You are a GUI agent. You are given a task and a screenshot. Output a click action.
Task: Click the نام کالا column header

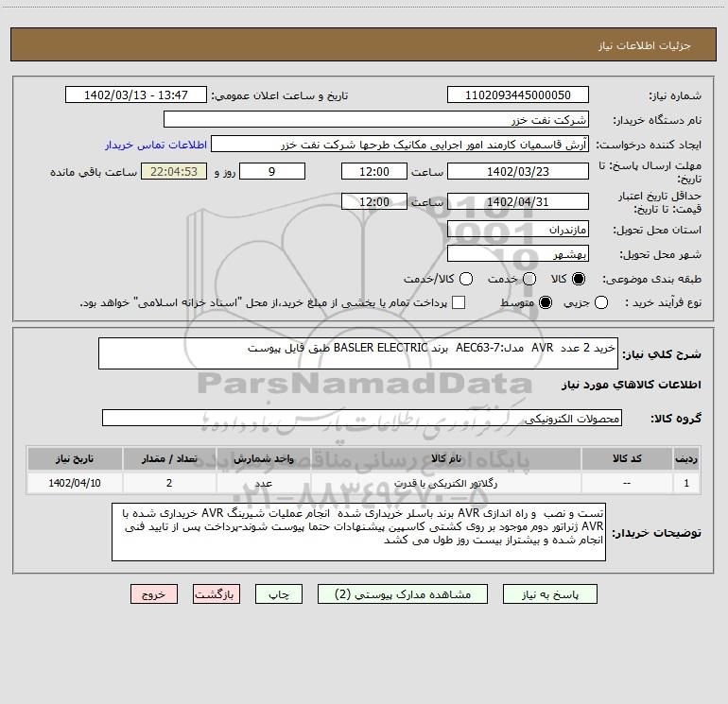pos(445,458)
